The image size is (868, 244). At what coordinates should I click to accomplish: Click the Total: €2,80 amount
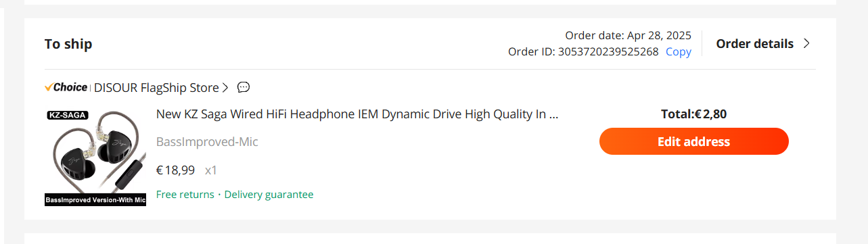click(x=694, y=114)
